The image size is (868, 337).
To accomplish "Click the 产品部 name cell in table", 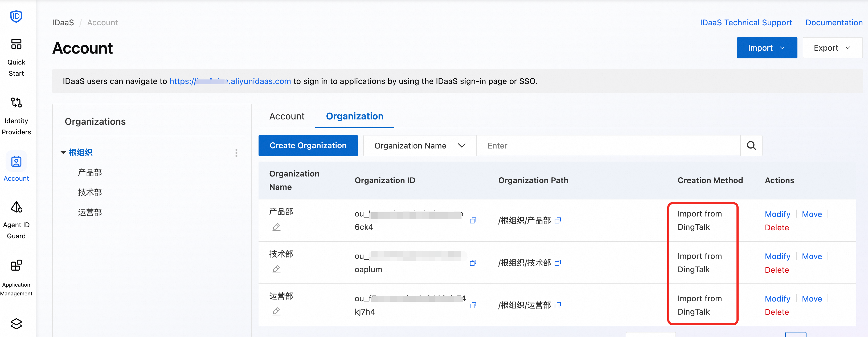I will tap(281, 211).
